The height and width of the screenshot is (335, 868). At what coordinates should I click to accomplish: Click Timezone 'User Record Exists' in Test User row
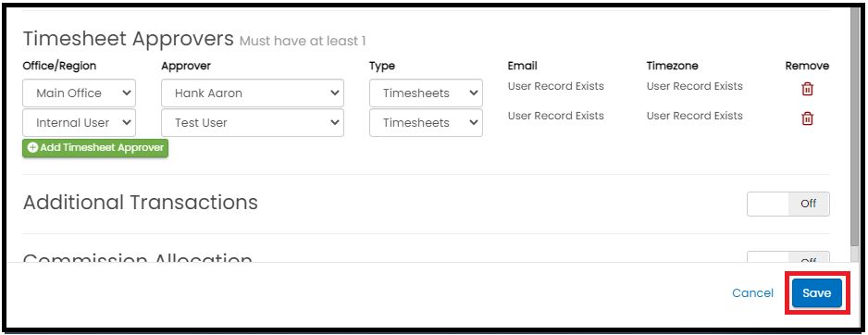pyautogui.click(x=695, y=116)
